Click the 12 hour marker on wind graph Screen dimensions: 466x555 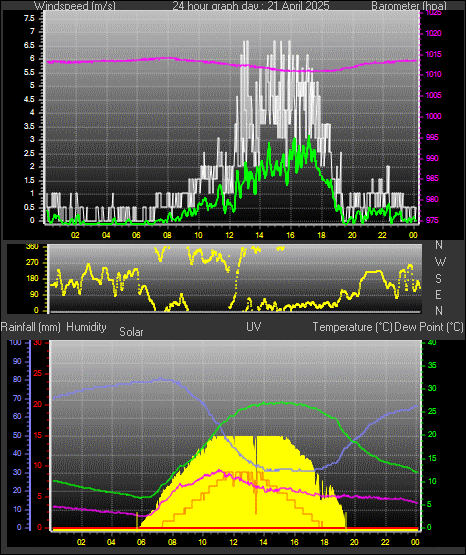pyautogui.click(x=229, y=235)
